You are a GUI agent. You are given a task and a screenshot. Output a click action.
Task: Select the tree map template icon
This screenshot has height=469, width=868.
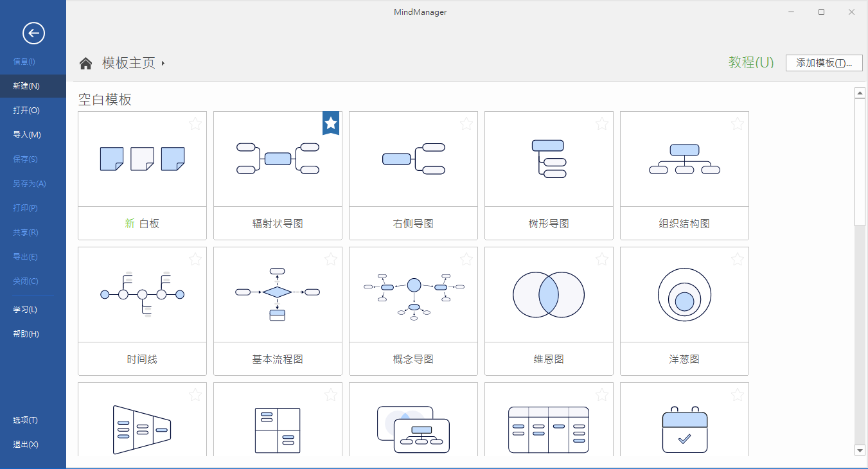[549, 159]
